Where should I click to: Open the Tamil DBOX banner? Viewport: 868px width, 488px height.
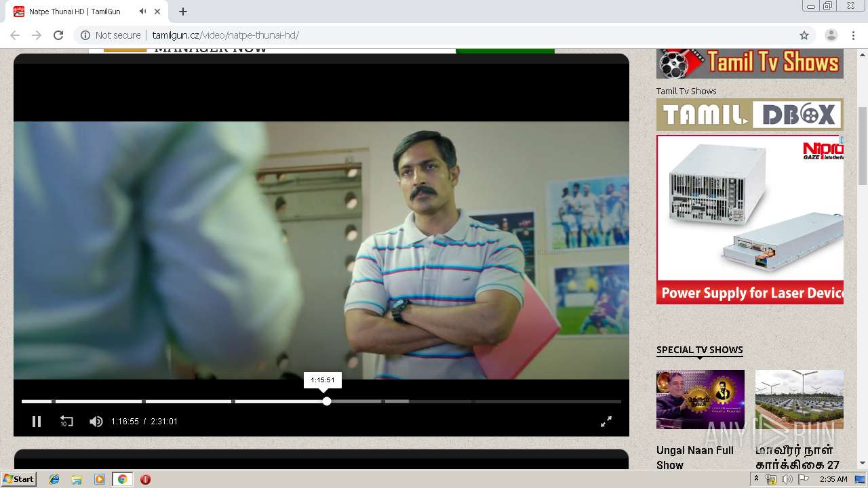pos(750,115)
